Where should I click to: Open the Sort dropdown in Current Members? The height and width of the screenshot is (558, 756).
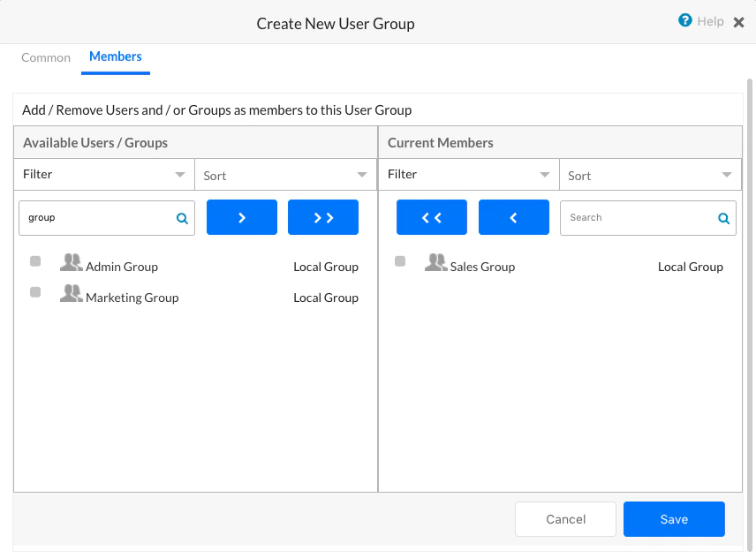pyautogui.click(x=649, y=175)
